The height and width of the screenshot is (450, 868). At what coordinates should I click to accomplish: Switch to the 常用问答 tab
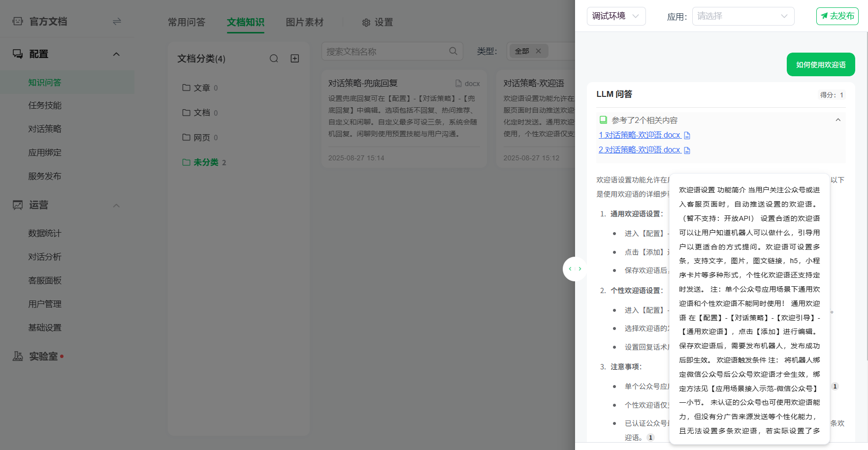(187, 22)
